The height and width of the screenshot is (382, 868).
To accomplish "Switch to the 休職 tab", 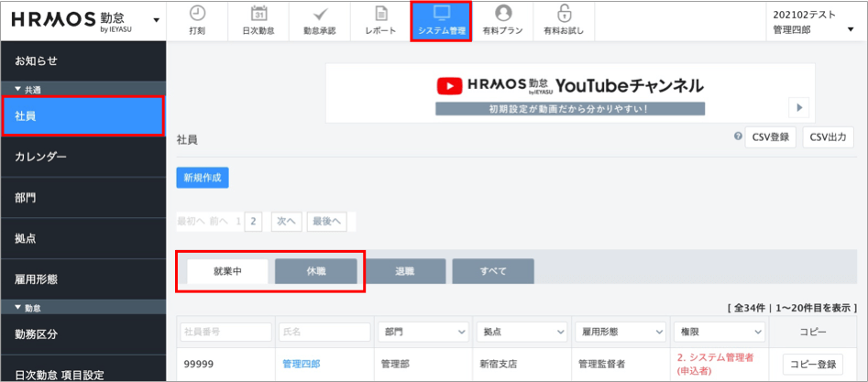I will (x=315, y=272).
